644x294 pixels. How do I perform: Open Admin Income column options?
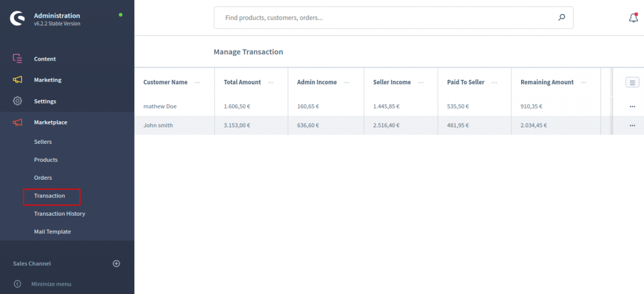click(x=347, y=82)
